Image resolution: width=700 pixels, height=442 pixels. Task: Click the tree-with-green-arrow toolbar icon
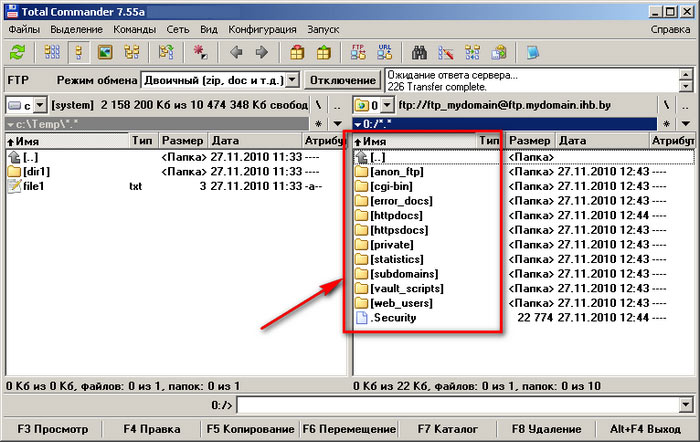tap(166, 53)
